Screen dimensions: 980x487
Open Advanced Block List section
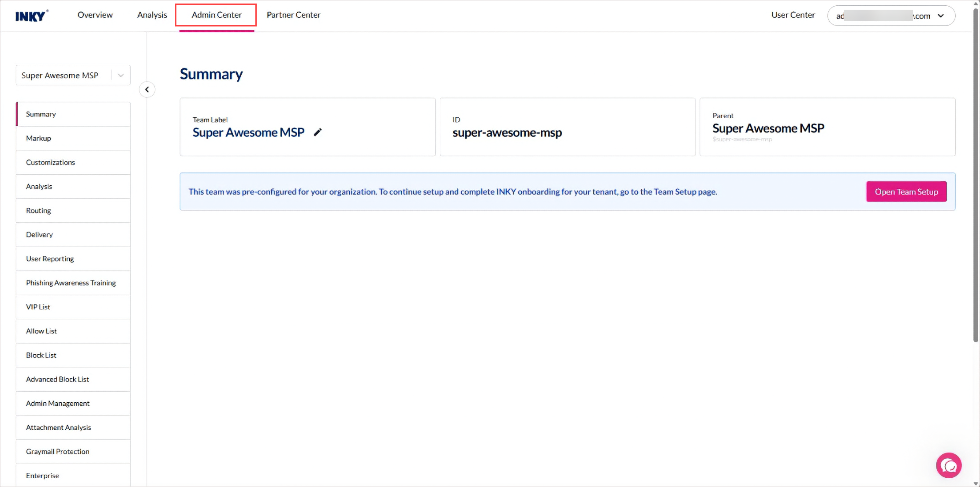[57, 379]
